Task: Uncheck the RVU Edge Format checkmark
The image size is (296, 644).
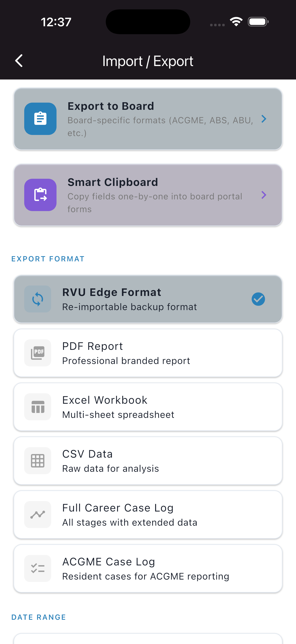Action: 258,299
